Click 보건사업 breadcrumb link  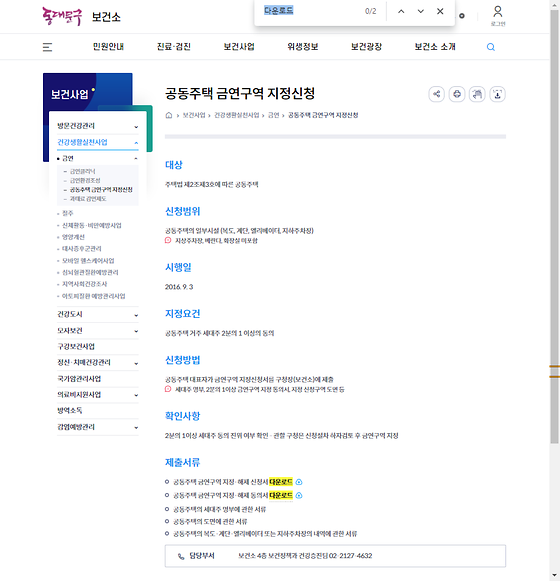(194, 115)
